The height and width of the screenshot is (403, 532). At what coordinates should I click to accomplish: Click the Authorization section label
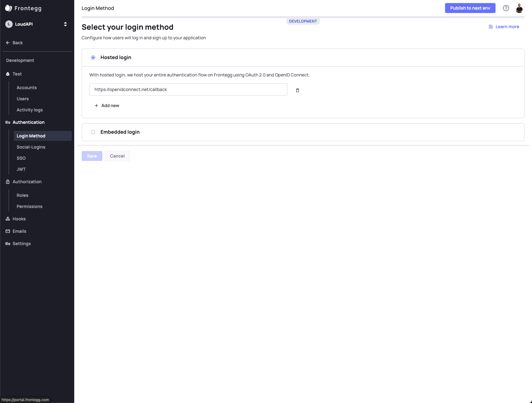tap(27, 182)
